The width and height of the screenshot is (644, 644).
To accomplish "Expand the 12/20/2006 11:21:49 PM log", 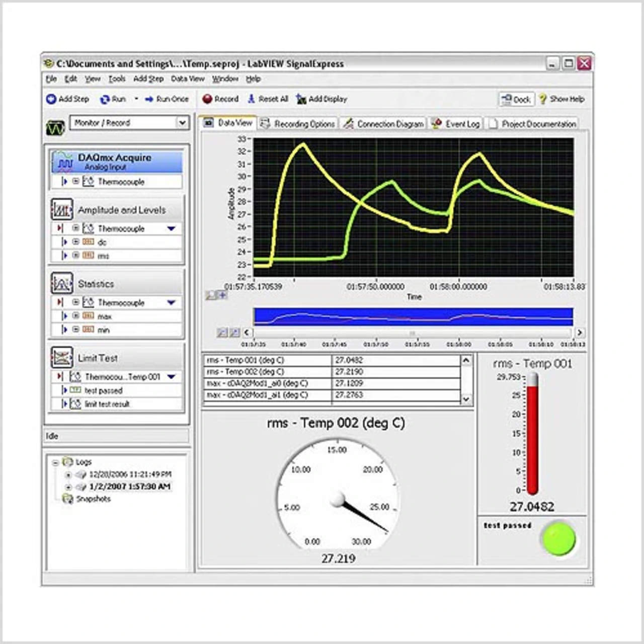I will 68,474.
